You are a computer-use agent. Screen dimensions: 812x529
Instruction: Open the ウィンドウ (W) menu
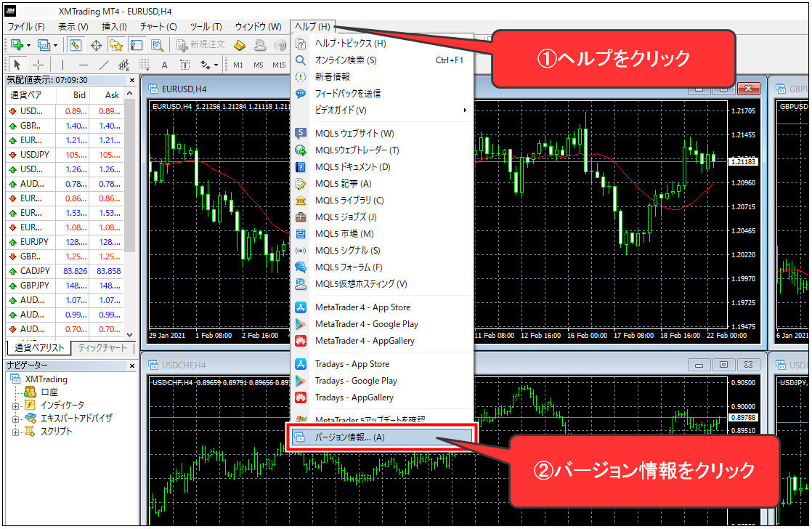pos(259,26)
